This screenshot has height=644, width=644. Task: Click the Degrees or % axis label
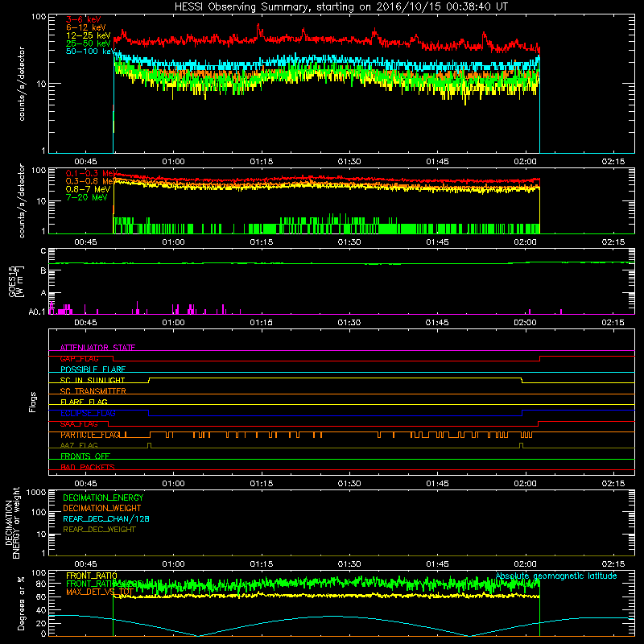pos(21,603)
